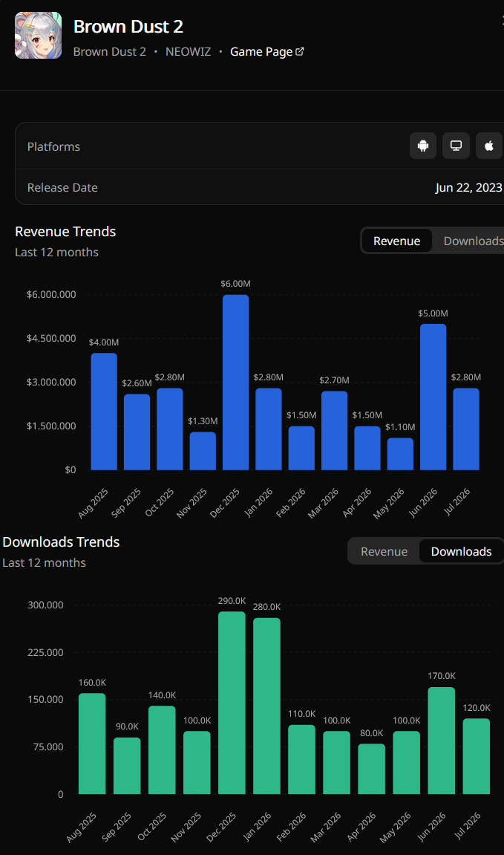Select Downloads tab in Downloads Trends

pos(461,551)
